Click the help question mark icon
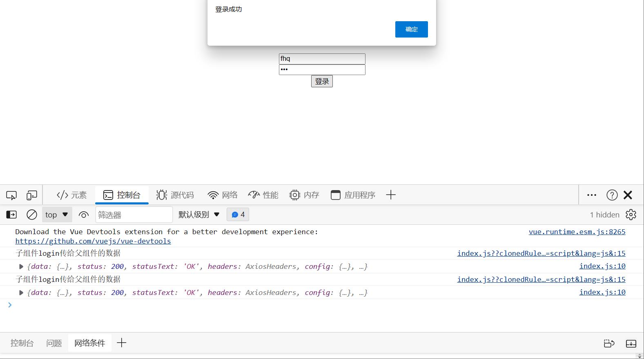This screenshot has height=359, width=644. [x=612, y=195]
